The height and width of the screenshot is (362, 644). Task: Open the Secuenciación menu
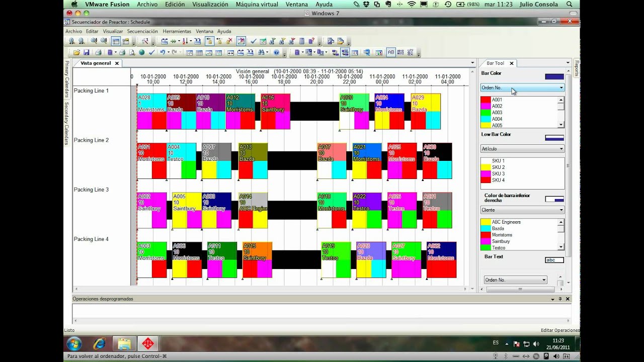[x=142, y=31]
